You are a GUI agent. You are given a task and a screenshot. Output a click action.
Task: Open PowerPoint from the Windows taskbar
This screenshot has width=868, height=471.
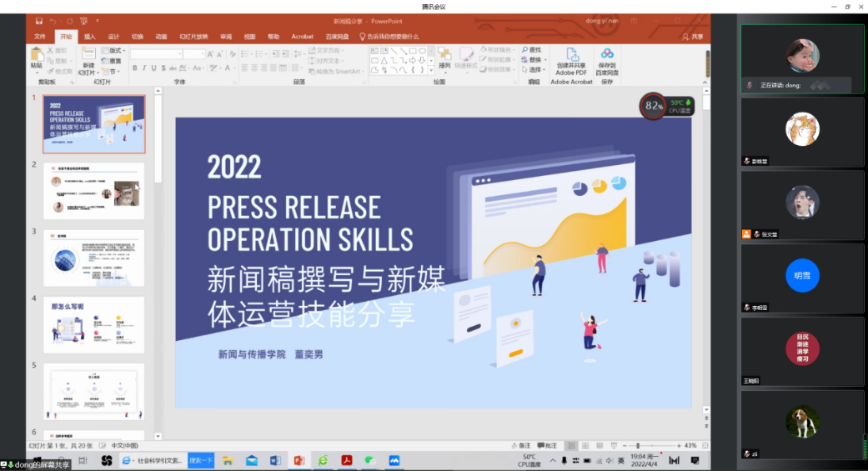[x=299, y=460]
